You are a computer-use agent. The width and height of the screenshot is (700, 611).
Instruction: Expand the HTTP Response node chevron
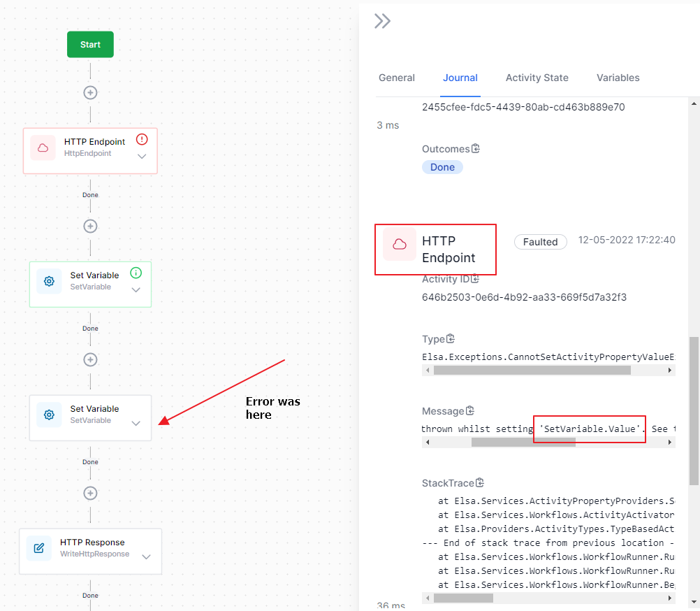[x=147, y=557]
